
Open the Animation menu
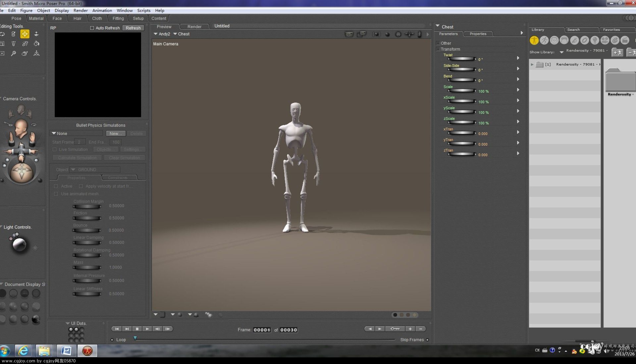[102, 11]
